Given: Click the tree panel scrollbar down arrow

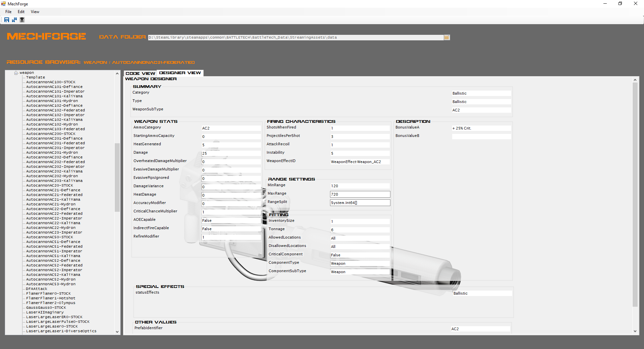Looking at the screenshot, I should click(117, 332).
